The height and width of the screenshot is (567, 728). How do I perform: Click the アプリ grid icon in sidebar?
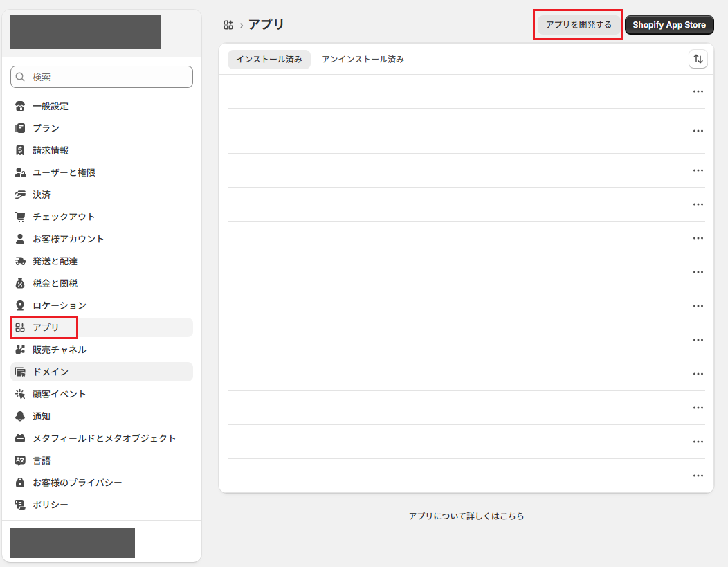[x=20, y=328]
